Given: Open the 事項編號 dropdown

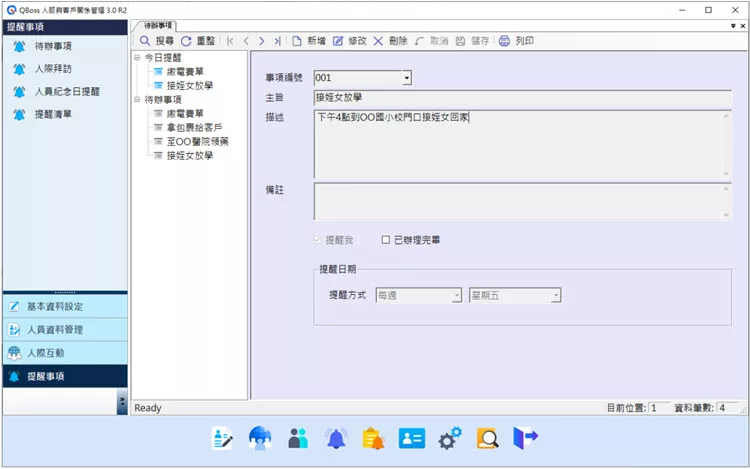Looking at the screenshot, I should 406,78.
